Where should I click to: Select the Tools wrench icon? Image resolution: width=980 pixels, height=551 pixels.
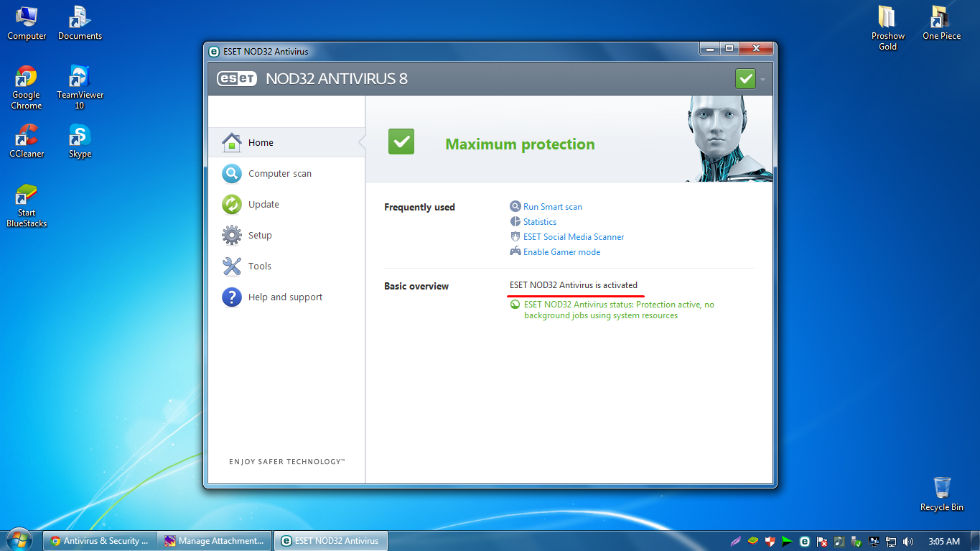(x=232, y=266)
